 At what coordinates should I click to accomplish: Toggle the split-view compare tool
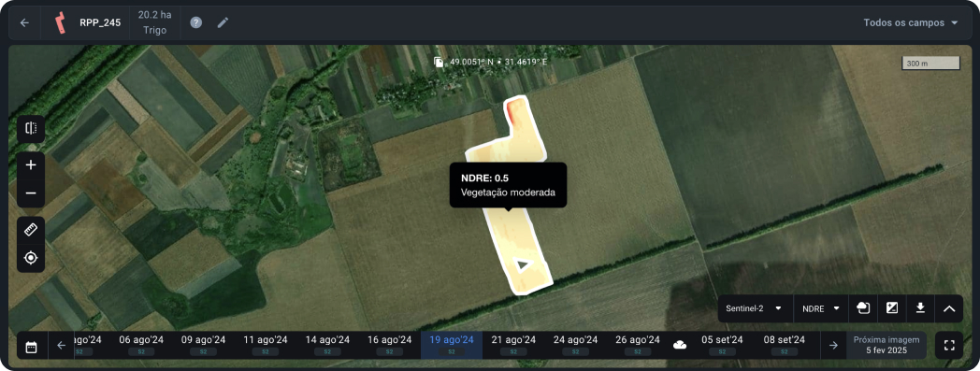pyautogui.click(x=31, y=129)
